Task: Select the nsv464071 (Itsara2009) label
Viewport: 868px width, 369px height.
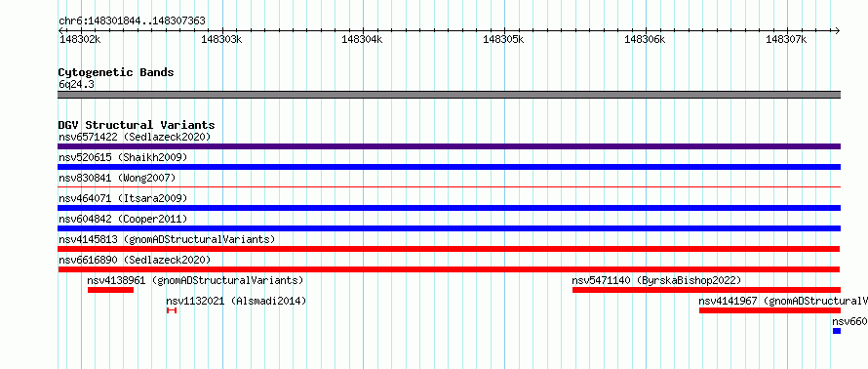Action: (123, 198)
